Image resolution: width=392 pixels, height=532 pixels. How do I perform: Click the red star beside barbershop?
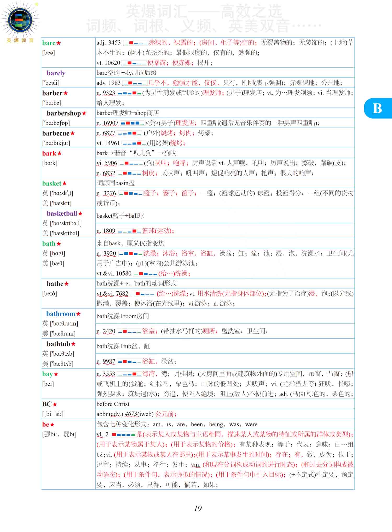pyautogui.click(x=84, y=113)
